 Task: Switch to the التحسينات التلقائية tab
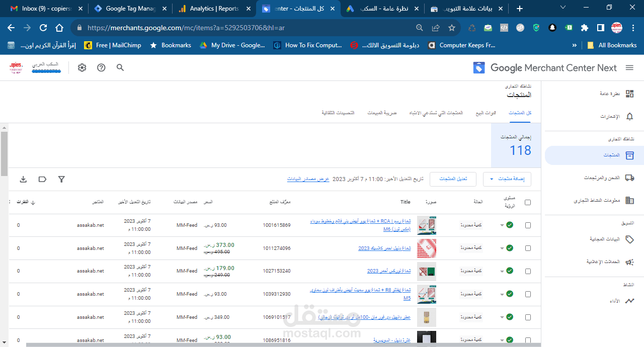pyautogui.click(x=338, y=113)
